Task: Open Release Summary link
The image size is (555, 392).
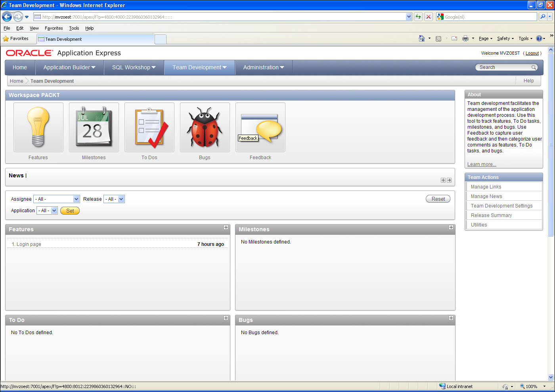Action: point(491,215)
